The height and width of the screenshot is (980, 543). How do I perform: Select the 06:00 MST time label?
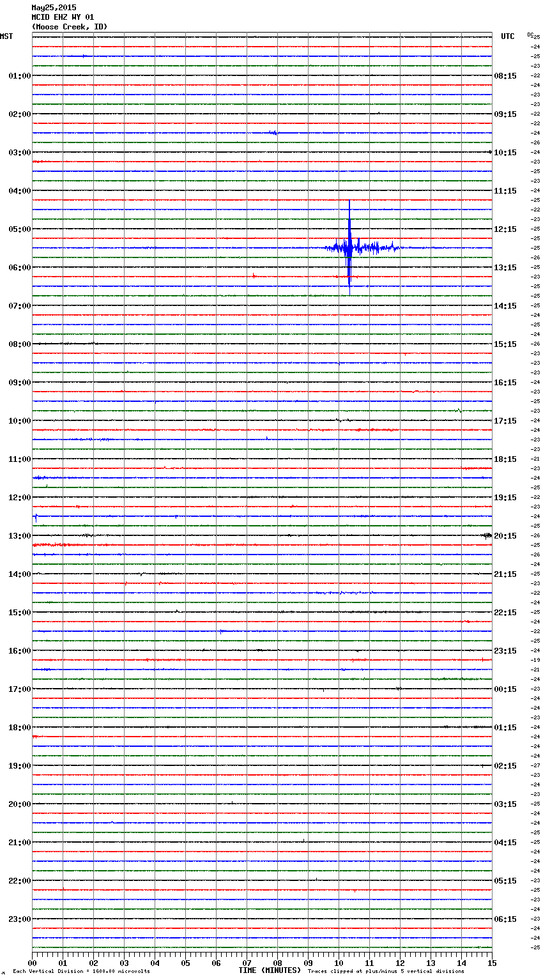(x=20, y=268)
